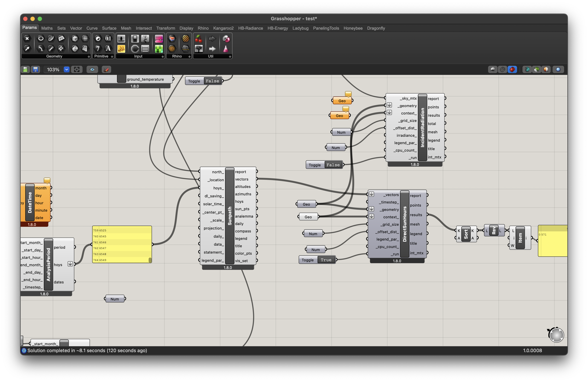588x382 pixels.
Task: Toggle the preview eye button
Action: click(x=92, y=70)
